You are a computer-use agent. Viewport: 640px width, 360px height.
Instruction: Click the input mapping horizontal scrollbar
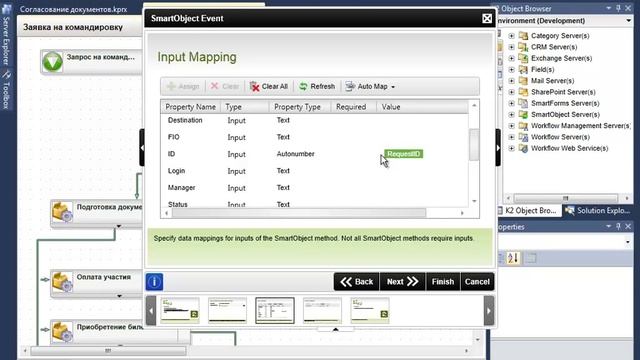[299, 213]
